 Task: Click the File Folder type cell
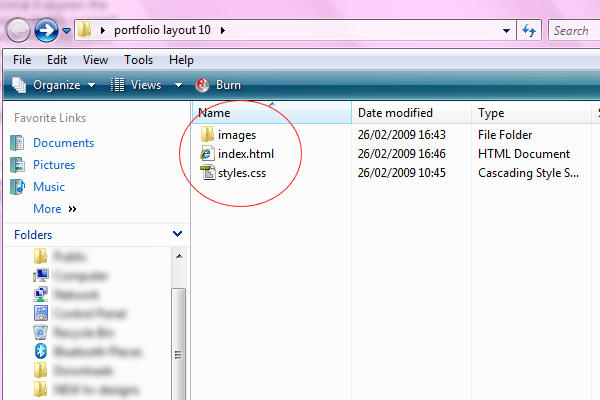(505, 135)
